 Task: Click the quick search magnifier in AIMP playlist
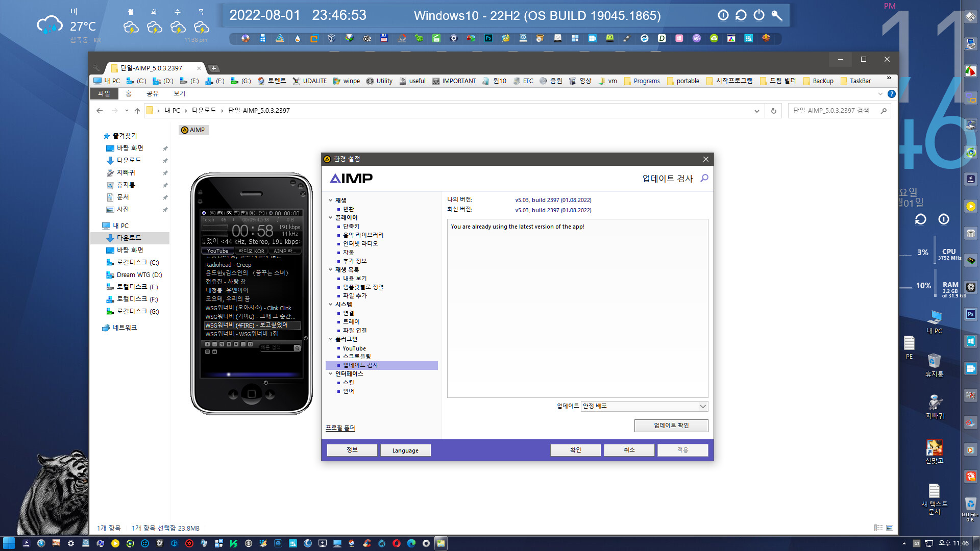pos(297,348)
